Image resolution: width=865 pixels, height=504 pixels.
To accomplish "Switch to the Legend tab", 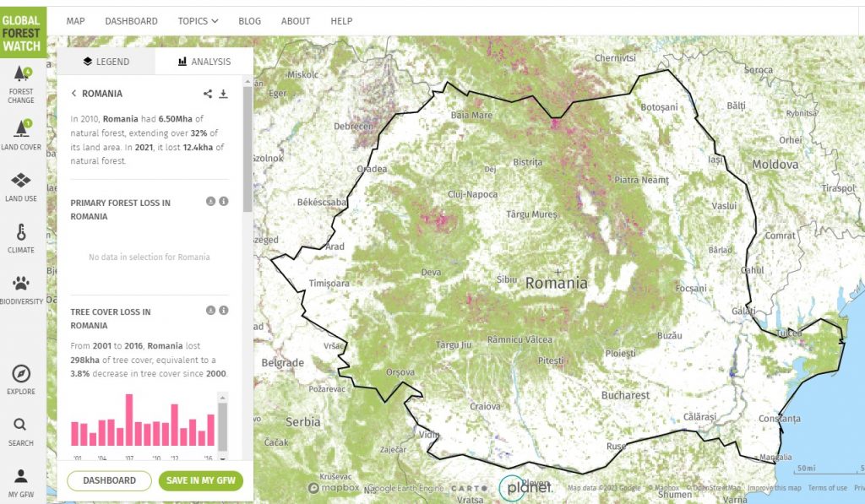I will [106, 62].
